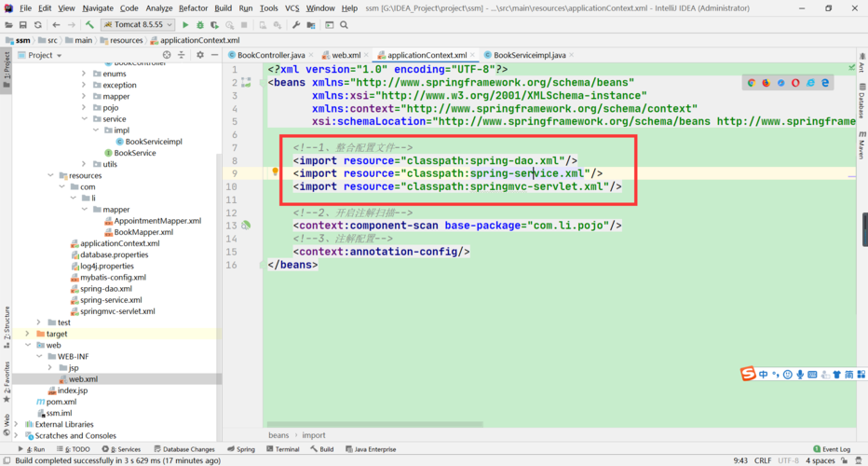
Task: Click the Save All toolbar icon
Action: click(22, 25)
